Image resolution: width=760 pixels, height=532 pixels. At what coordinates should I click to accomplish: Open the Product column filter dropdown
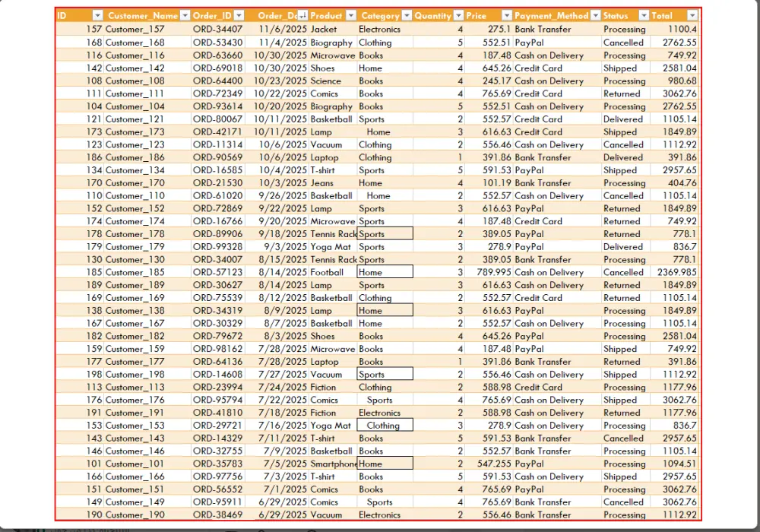click(351, 15)
